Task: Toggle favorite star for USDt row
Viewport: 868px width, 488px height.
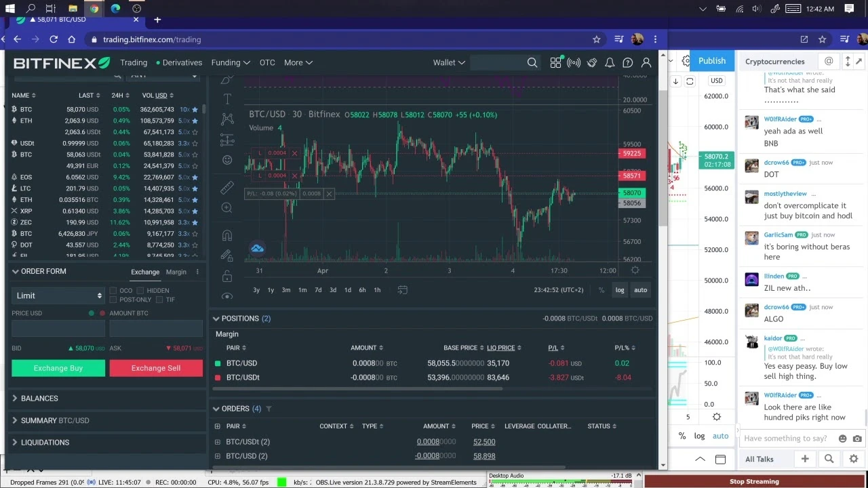Action: (195, 143)
